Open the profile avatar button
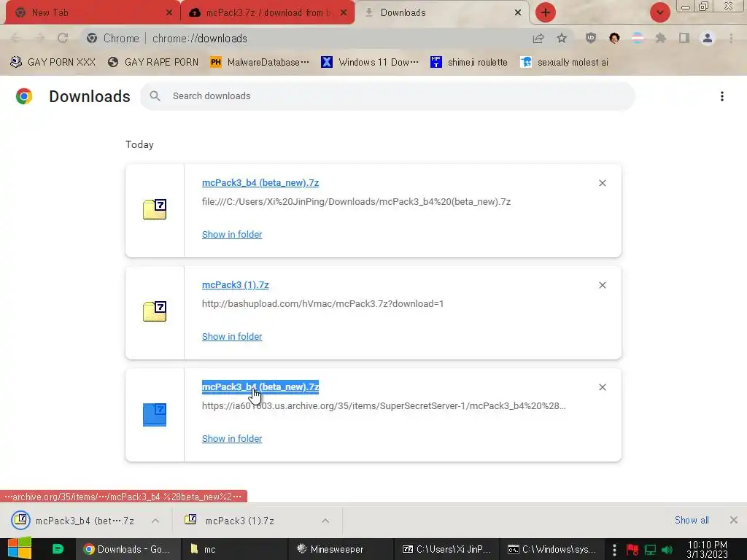The image size is (747, 560). pyautogui.click(x=708, y=38)
